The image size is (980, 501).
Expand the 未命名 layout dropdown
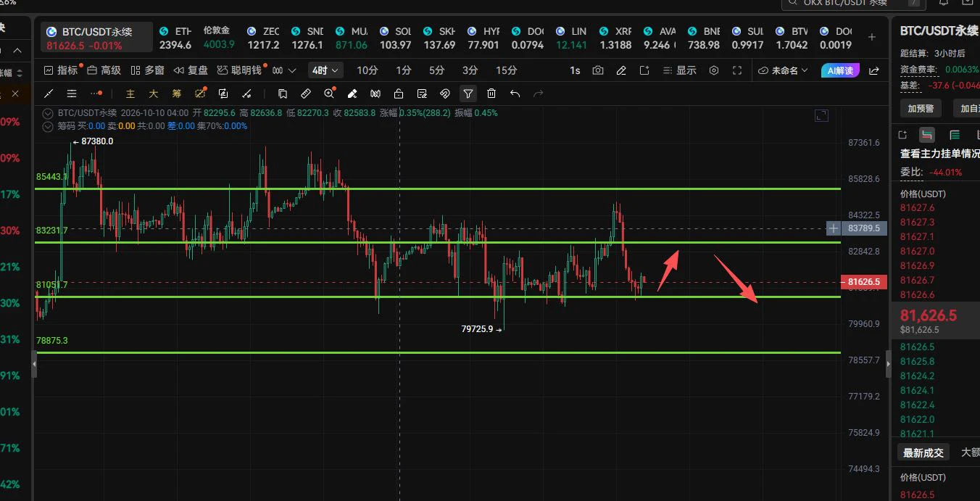pyautogui.click(x=781, y=70)
